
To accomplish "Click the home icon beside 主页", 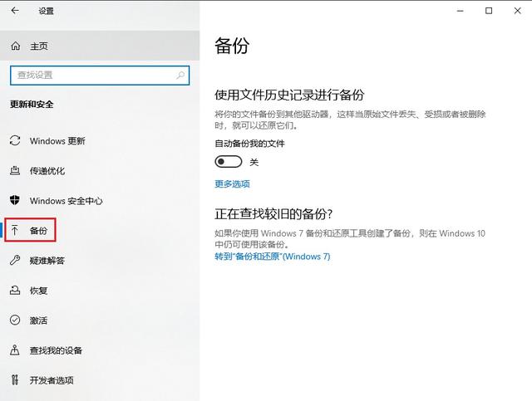I will point(15,46).
